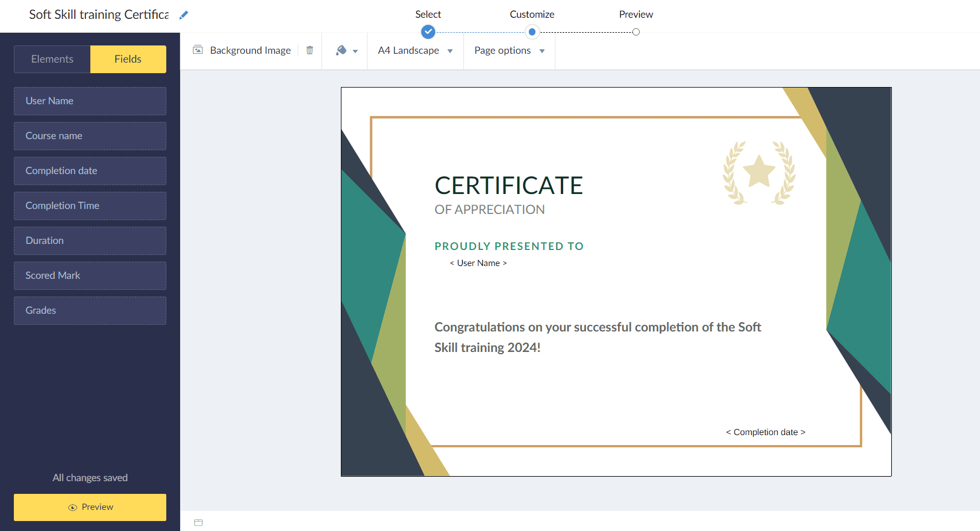Add the Course name field
This screenshot has width=980, height=531.
(90, 136)
